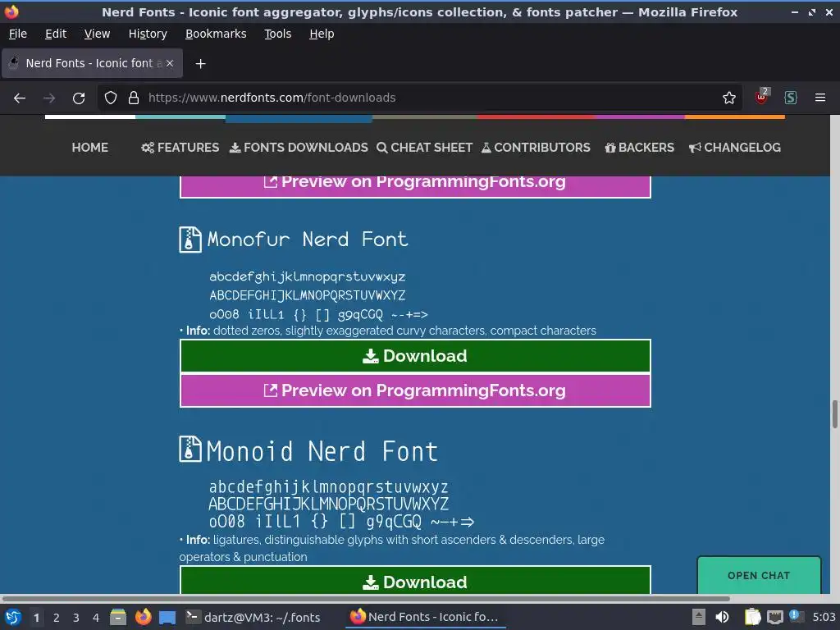Open the View menu
Image resolution: width=840 pixels, height=630 pixels.
pos(97,34)
